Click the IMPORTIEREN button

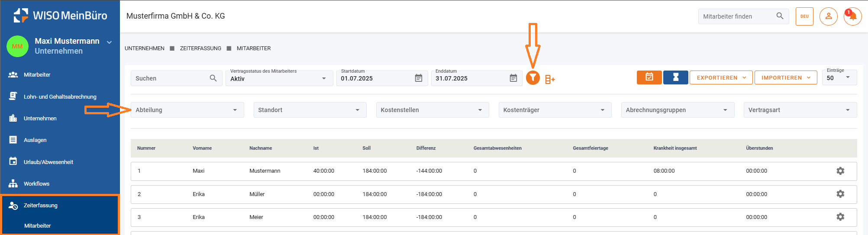pos(785,78)
